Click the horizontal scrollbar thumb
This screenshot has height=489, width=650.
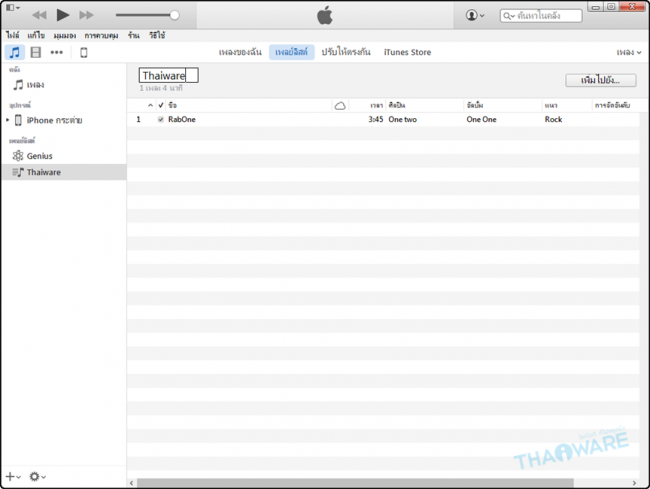click(x=355, y=483)
